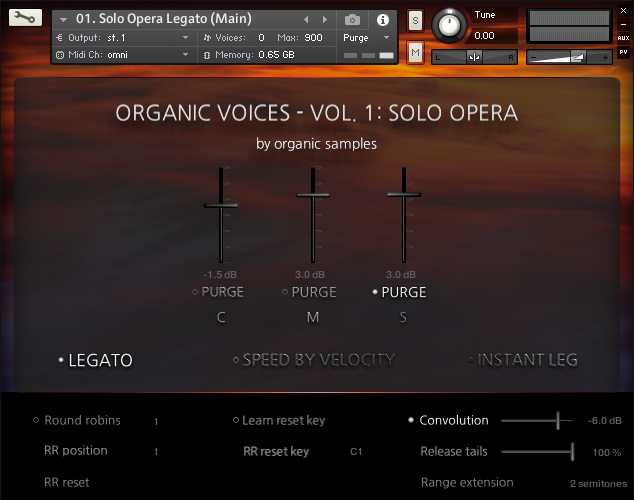The width and height of the screenshot is (634, 500).
Task: Close the instrument with X icon
Action: [x=623, y=11]
